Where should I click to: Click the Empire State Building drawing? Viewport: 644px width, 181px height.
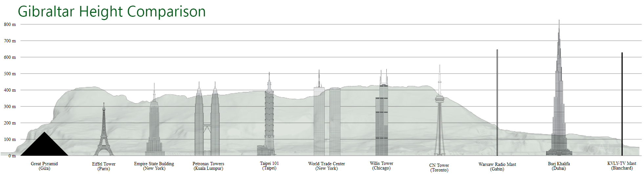(x=154, y=119)
